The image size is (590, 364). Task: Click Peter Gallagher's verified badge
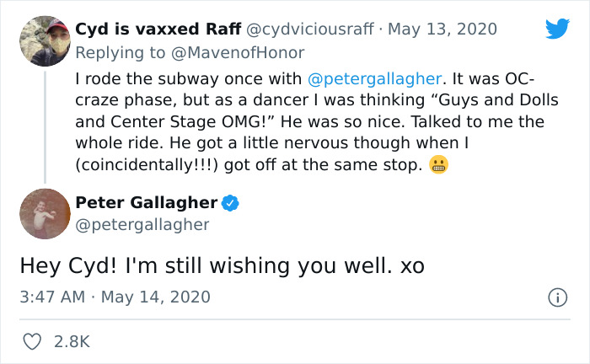point(231,202)
